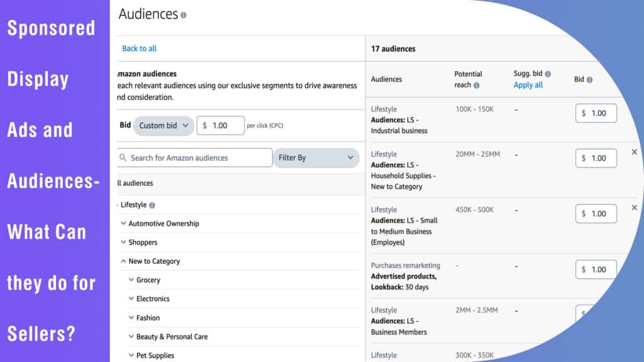The height and width of the screenshot is (362, 644).
Task: Open the Custom bid dropdown
Action: (x=164, y=126)
